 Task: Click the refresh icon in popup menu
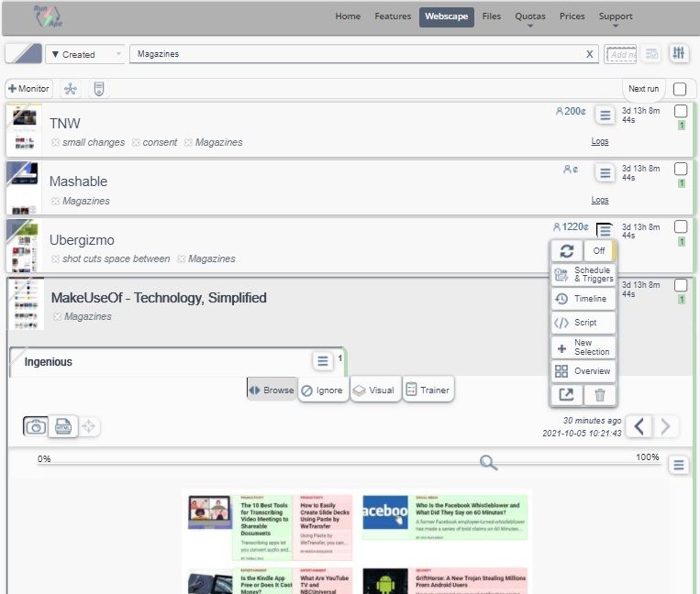(567, 251)
